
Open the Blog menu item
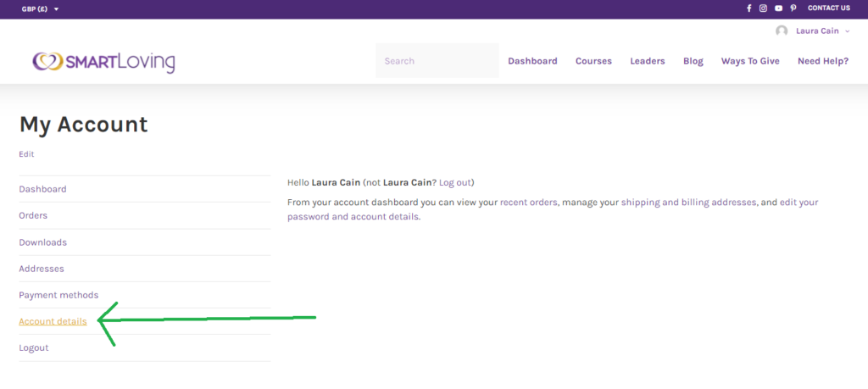693,61
